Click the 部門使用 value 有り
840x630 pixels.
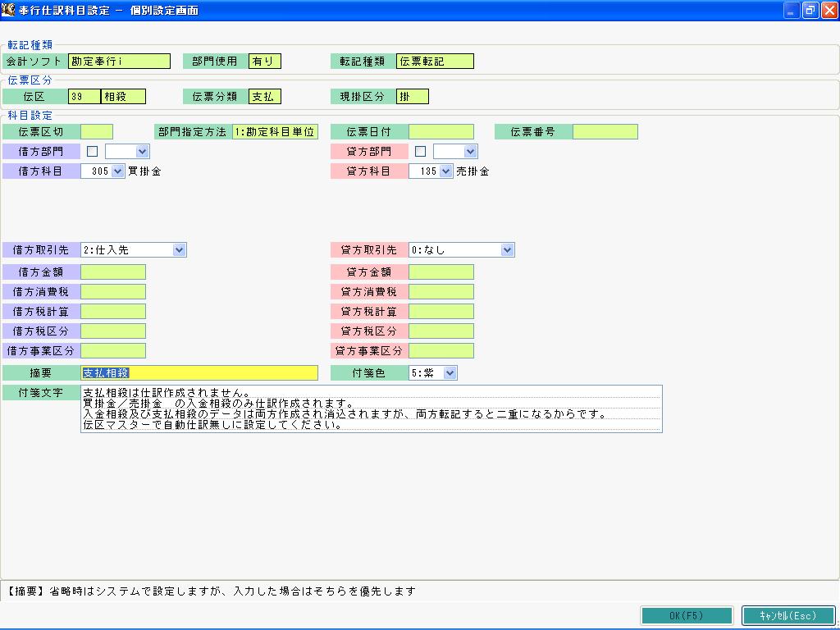[265, 61]
